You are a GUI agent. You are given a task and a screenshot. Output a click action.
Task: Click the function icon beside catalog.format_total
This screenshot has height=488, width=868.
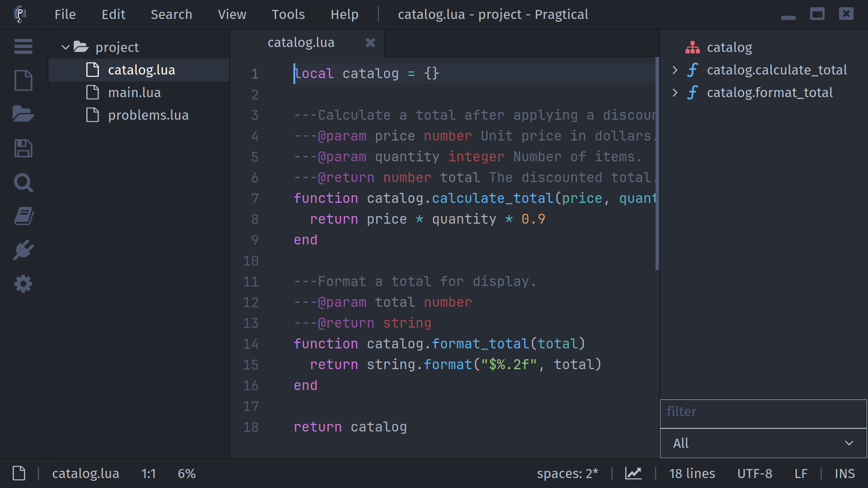coord(692,92)
